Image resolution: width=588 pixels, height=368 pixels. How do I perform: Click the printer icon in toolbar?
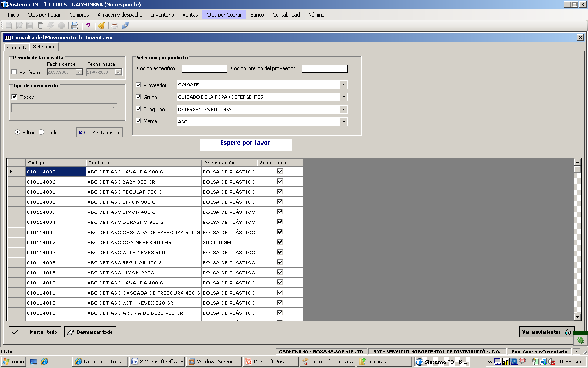pyautogui.click(x=75, y=26)
